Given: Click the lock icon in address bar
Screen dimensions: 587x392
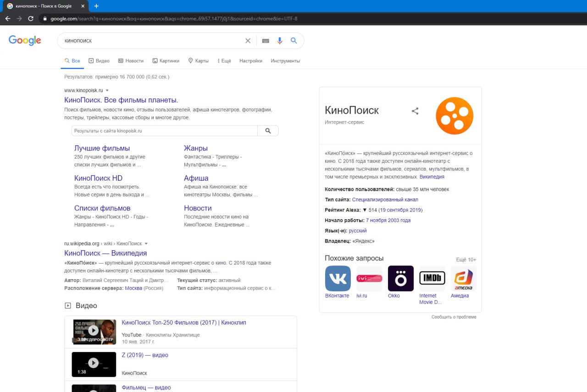Looking at the screenshot, I should click(44, 19).
